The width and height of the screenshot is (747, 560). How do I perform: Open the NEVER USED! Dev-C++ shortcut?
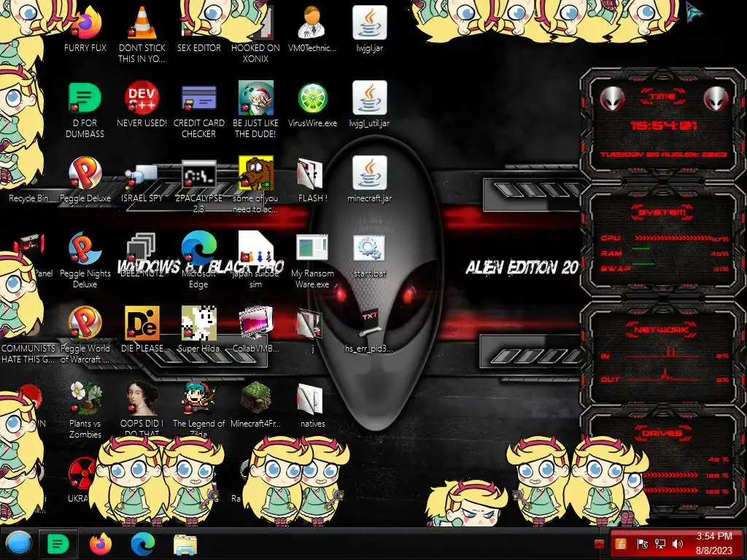tap(142, 98)
